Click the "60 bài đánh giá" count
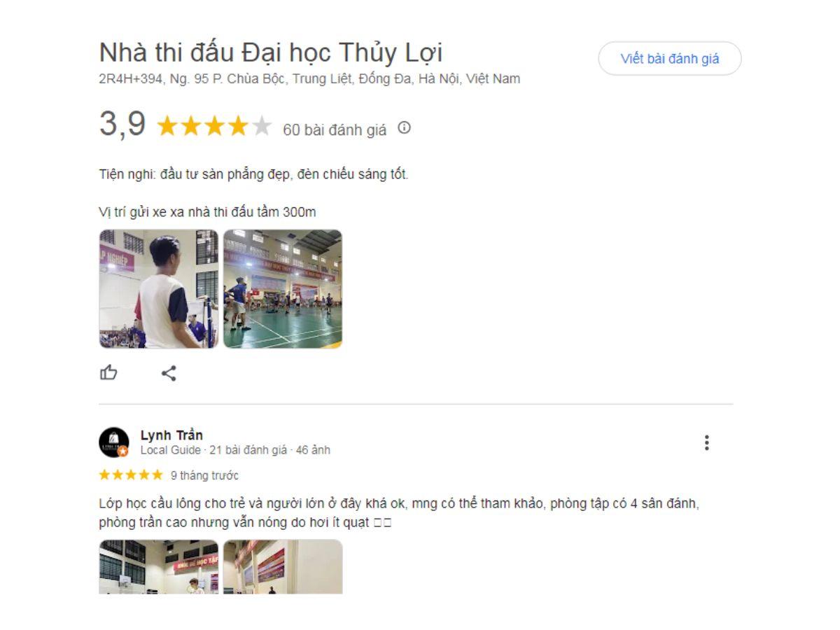The height and width of the screenshot is (630, 840). (x=335, y=129)
